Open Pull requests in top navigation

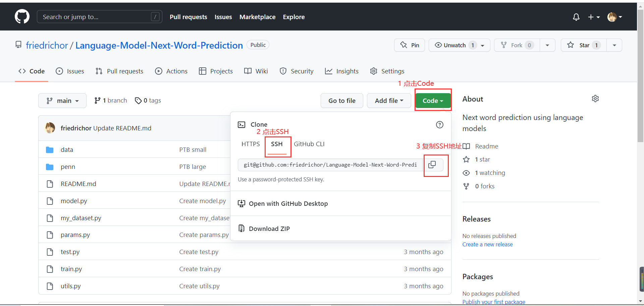(x=189, y=17)
